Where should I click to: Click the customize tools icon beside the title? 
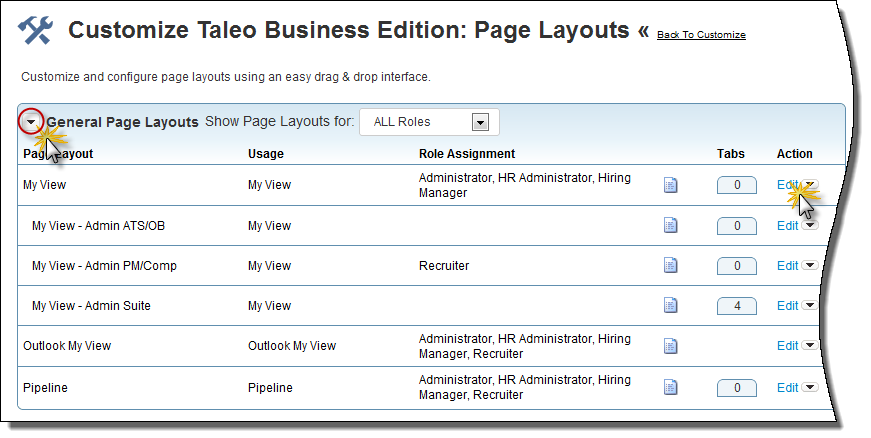coord(36,31)
